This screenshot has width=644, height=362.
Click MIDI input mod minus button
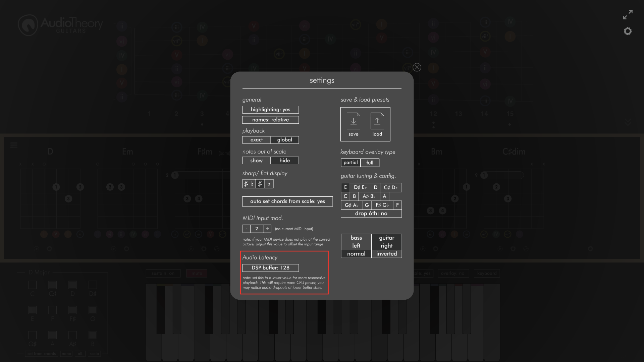click(x=247, y=229)
